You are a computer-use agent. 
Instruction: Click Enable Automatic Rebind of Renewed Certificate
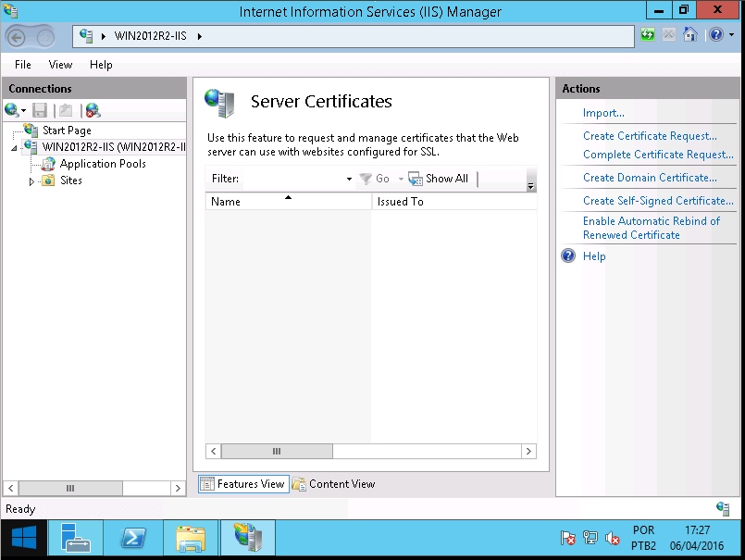click(x=651, y=228)
